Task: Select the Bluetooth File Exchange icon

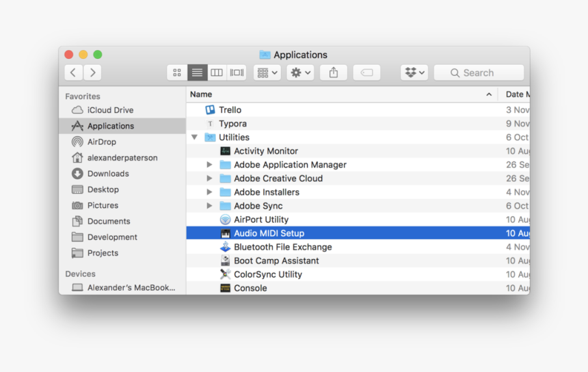Action: click(225, 247)
